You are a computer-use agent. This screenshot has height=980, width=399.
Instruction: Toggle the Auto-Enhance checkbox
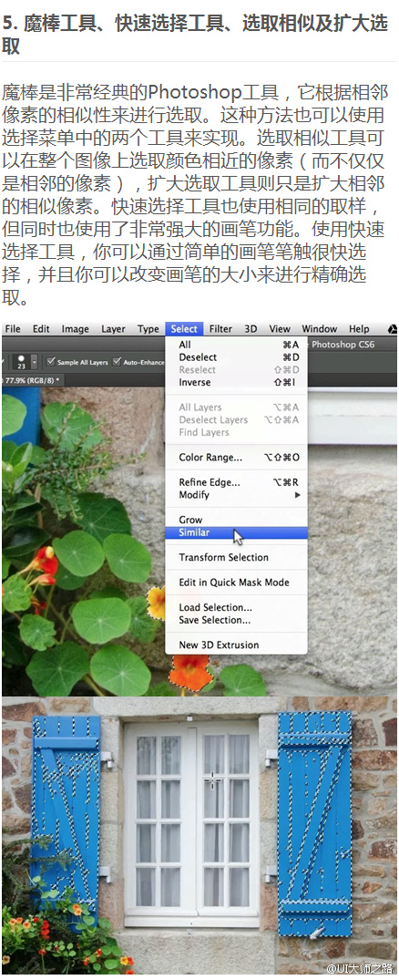tap(118, 362)
